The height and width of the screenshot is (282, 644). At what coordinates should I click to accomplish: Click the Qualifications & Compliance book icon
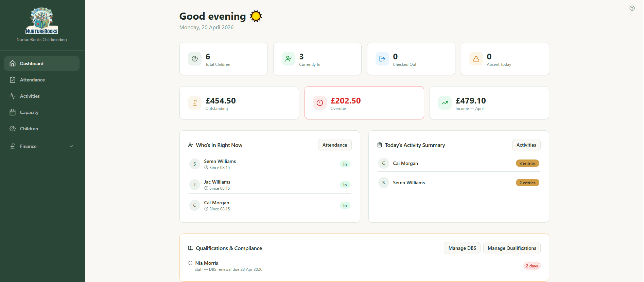pos(191,248)
